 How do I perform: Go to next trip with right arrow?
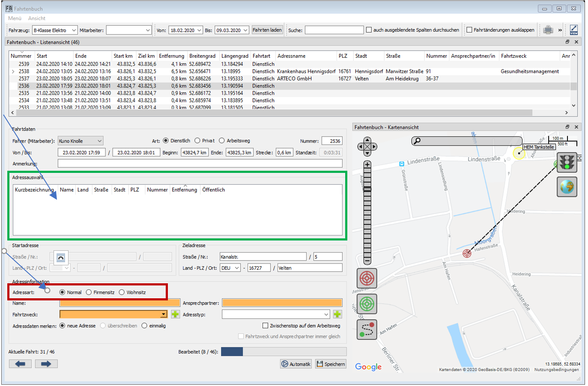point(46,364)
